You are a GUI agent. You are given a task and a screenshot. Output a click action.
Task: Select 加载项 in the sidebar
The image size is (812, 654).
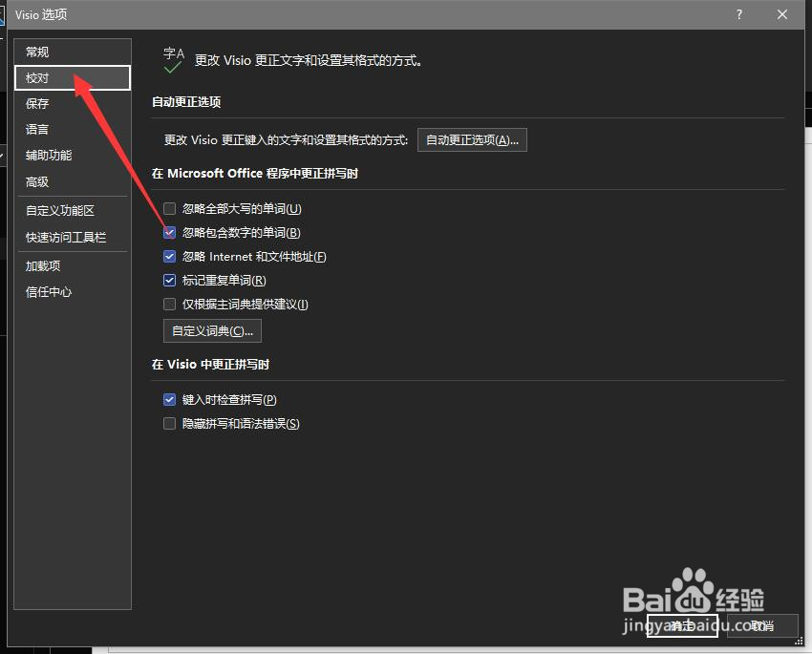pos(73,266)
